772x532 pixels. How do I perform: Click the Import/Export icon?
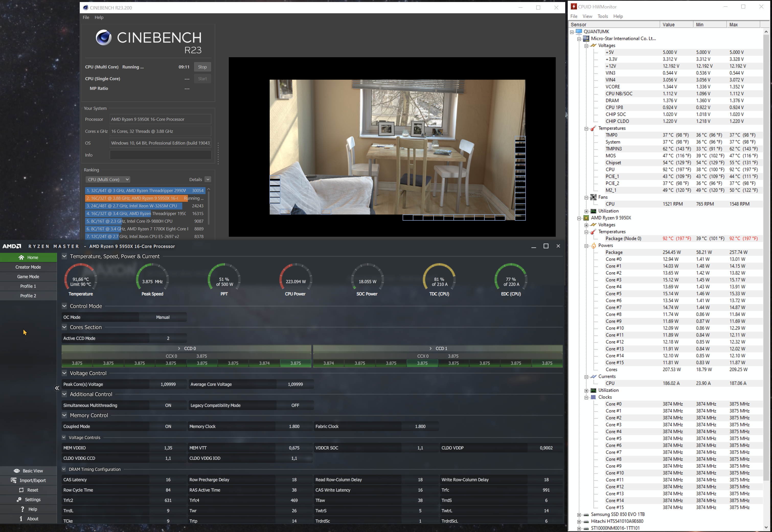(x=14, y=480)
